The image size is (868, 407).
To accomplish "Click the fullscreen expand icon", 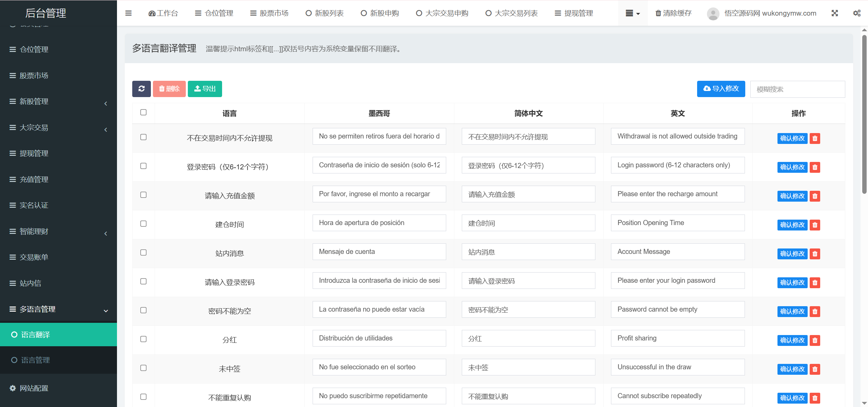I will 835,13.
